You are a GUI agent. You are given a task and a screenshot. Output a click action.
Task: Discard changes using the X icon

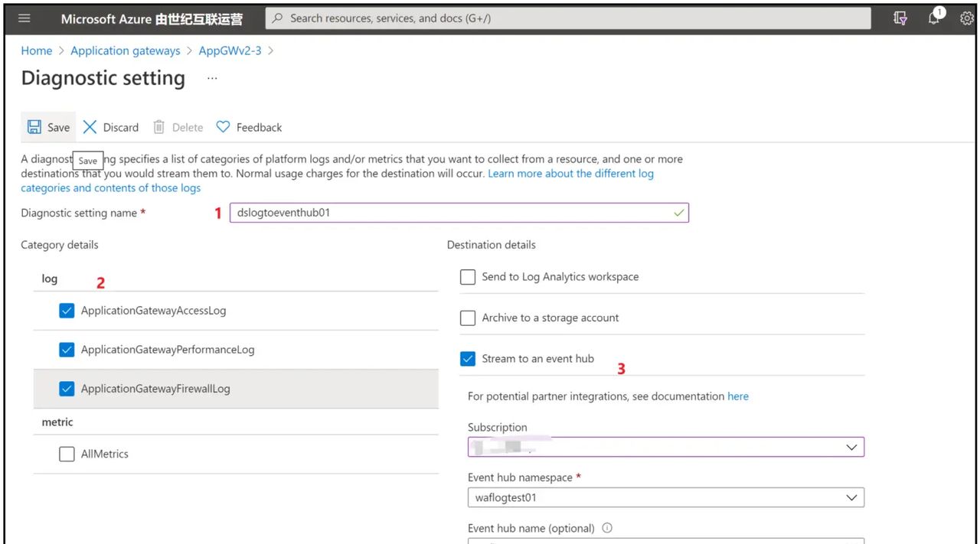(89, 127)
